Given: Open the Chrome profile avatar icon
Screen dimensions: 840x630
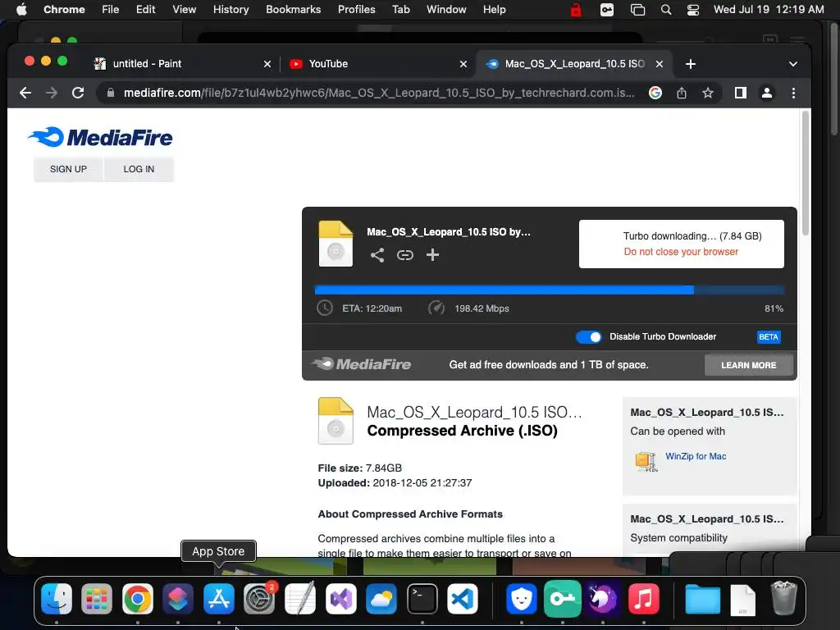Looking at the screenshot, I should (767, 93).
